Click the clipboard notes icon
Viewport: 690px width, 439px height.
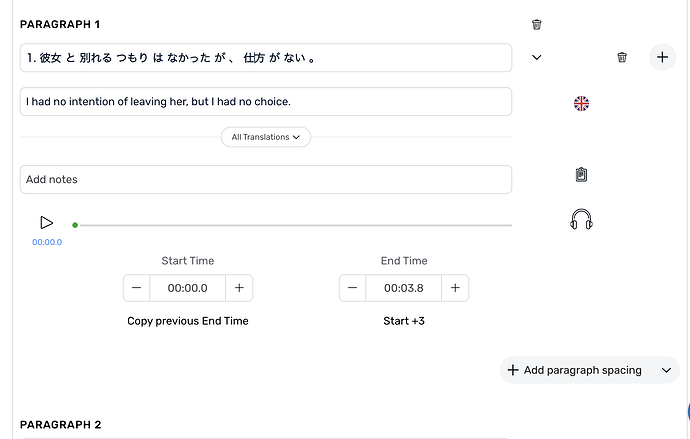click(581, 175)
